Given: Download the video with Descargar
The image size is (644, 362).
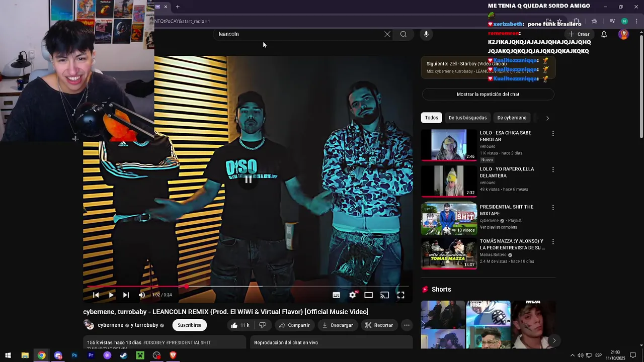Looking at the screenshot, I should click(337, 325).
